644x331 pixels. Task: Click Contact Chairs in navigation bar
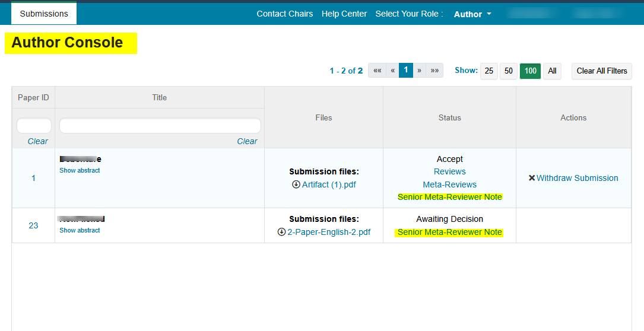coord(284,14)
